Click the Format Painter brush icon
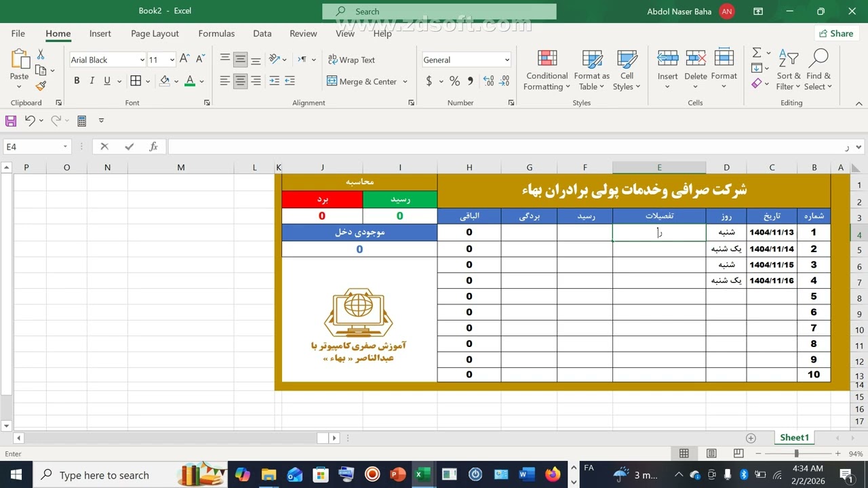868x488 pixels. [41, 86]
